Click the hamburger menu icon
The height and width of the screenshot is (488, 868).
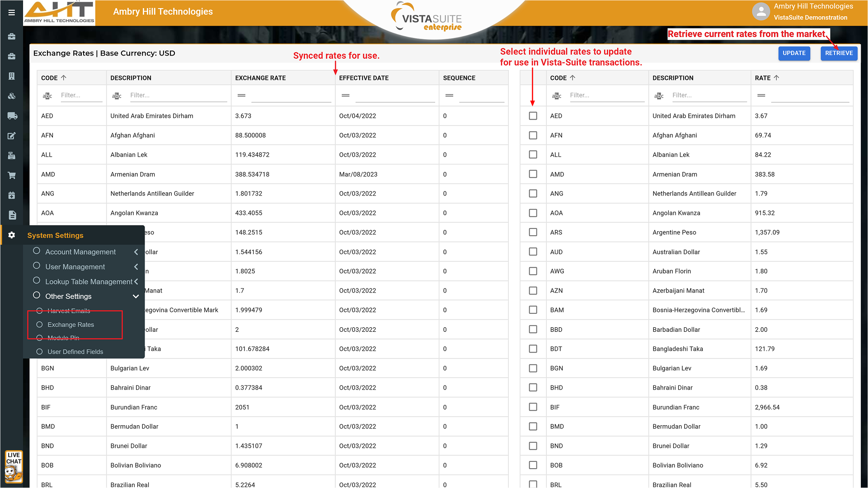12,13
